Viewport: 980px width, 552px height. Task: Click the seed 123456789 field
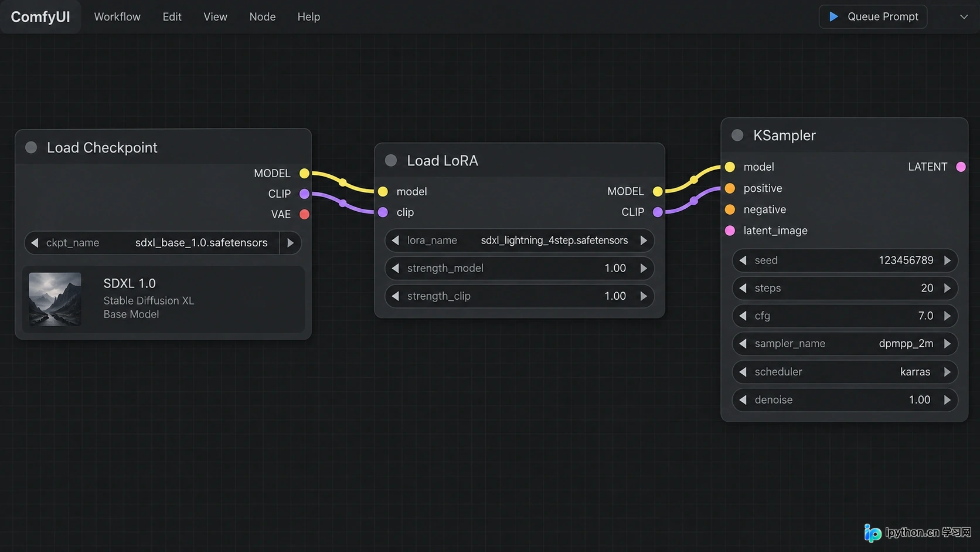[x=845, y=260]
